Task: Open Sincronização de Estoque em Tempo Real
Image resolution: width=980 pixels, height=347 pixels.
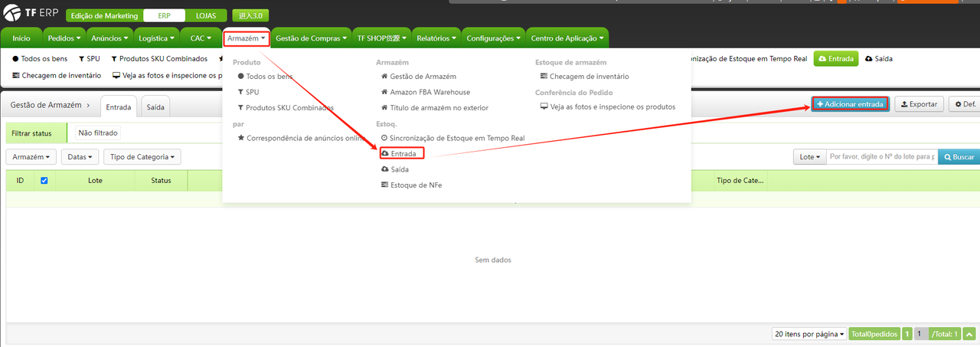Action: tap(452, 138)
